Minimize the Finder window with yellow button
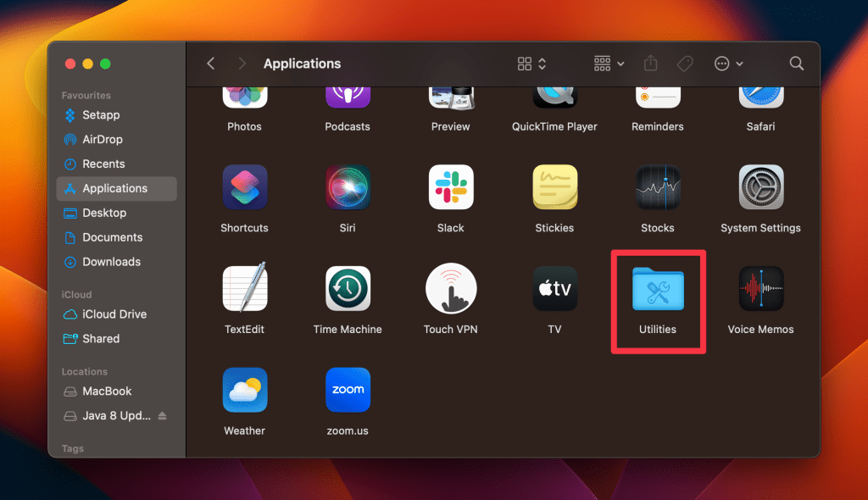This screenshot has height=500, width=868. click(87, 64)
